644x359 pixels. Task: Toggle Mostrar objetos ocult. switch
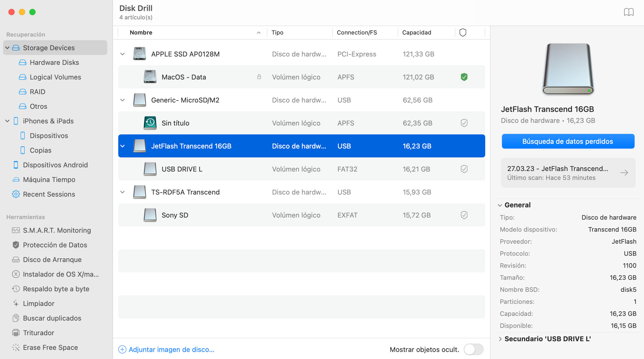(x=474, y=349)
